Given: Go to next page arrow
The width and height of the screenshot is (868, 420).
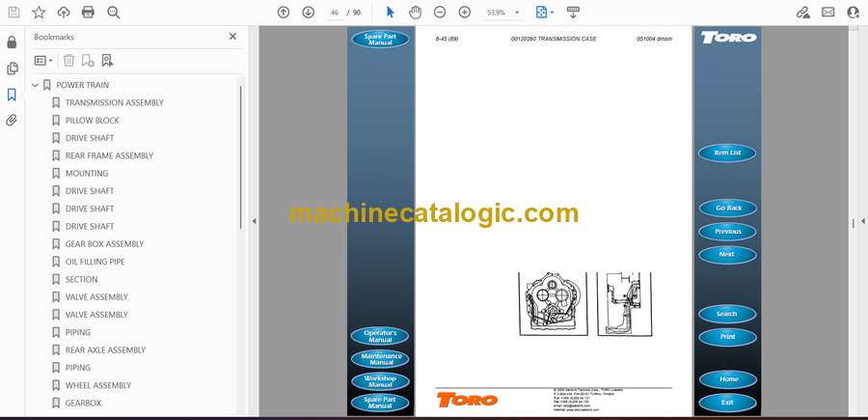Looking at the screenshot, I should [x=309, y=13].
